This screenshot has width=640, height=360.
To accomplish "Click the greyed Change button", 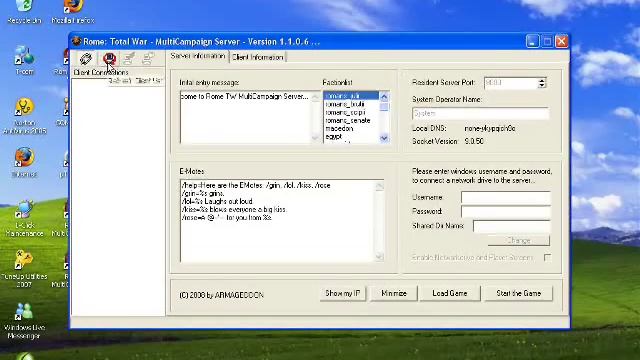I will (519, 240).
